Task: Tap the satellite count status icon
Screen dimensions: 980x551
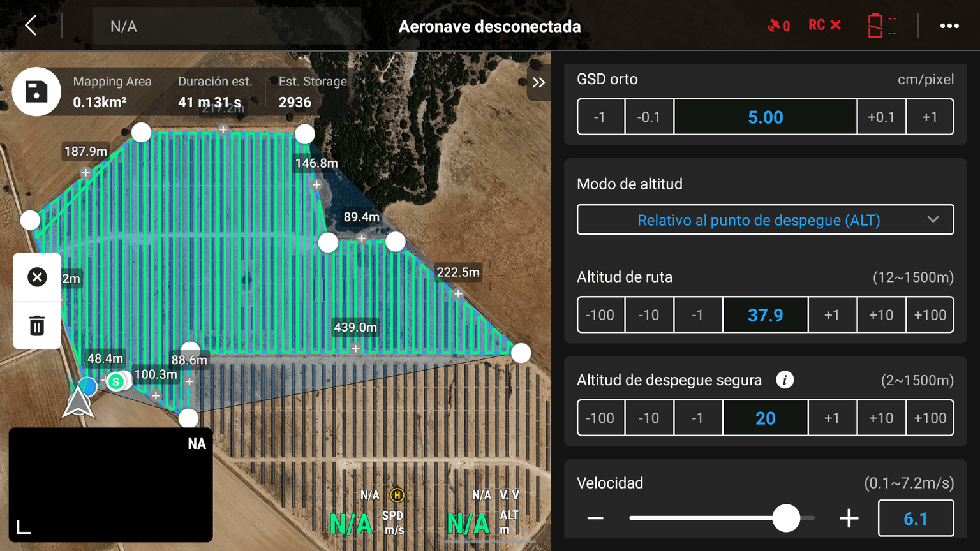Action: coord(778,26)
